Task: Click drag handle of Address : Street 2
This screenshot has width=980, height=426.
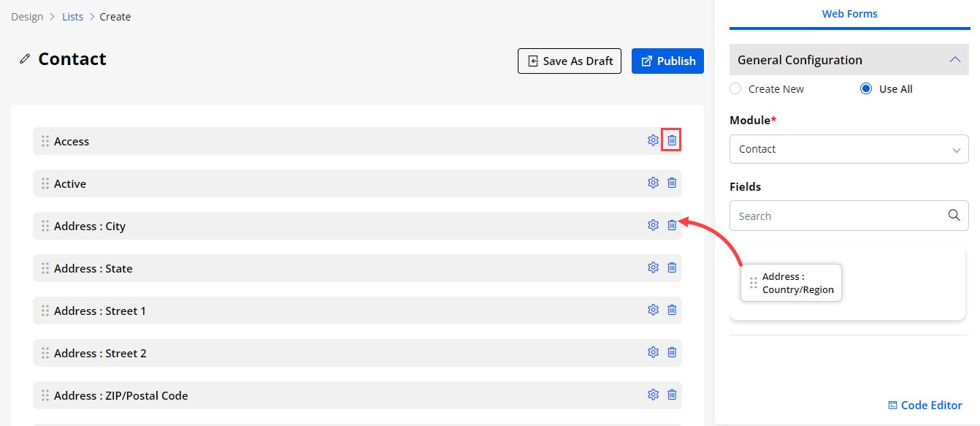Action: click(45, 353)
